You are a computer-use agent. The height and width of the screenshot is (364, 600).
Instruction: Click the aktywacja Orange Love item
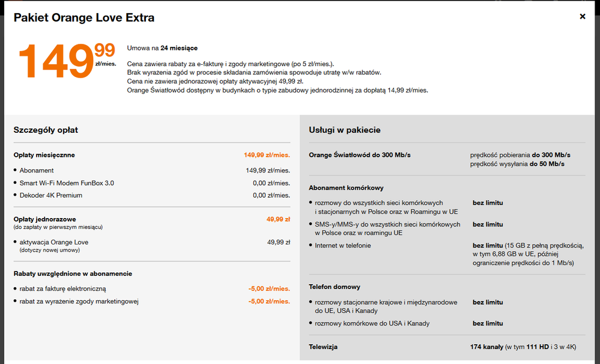(54, 242)
